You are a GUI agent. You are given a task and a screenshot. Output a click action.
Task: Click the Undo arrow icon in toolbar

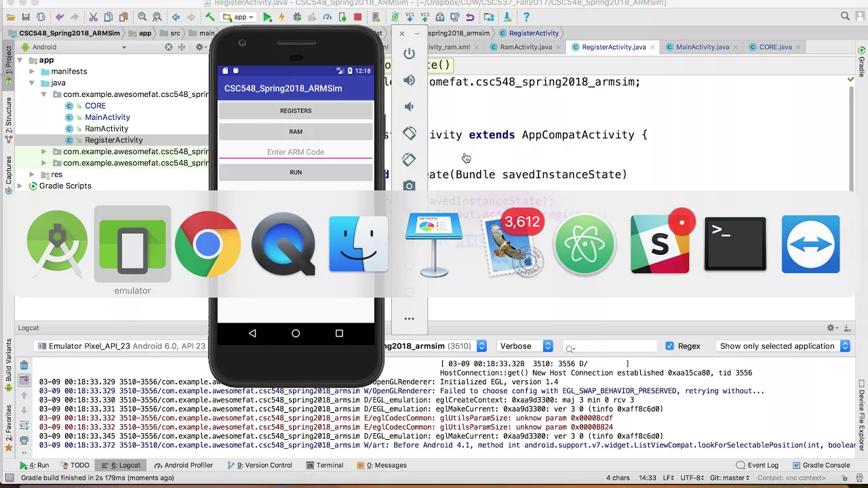tap(60, 17)
